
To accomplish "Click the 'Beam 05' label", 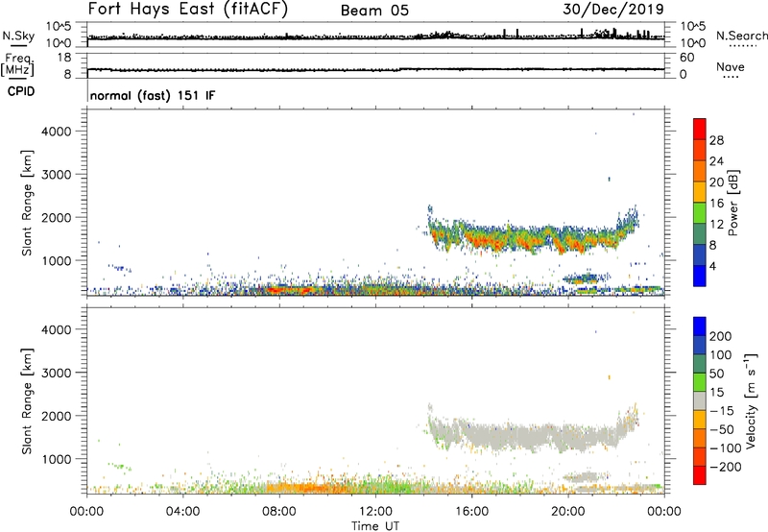I will point(374,11).
